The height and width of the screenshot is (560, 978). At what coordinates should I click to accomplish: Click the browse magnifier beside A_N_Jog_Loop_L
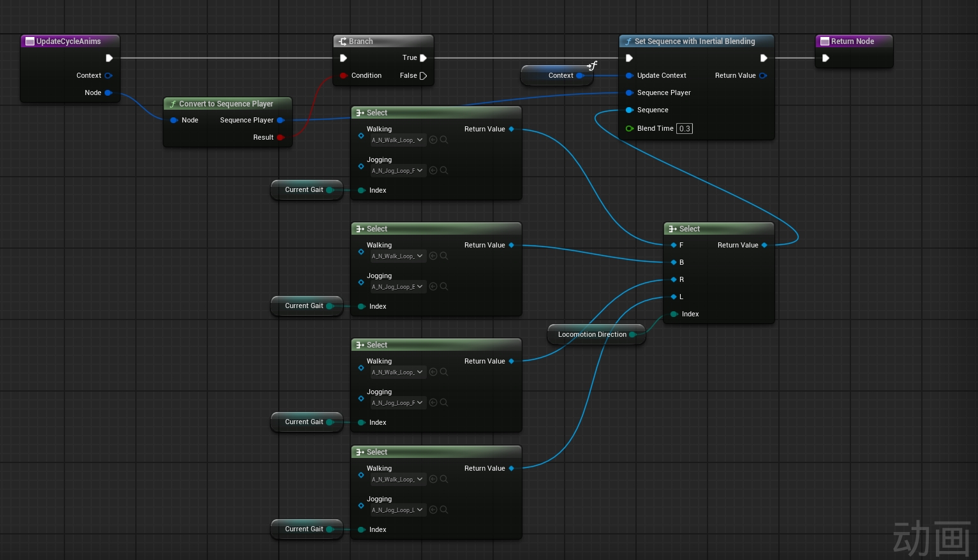444,510
